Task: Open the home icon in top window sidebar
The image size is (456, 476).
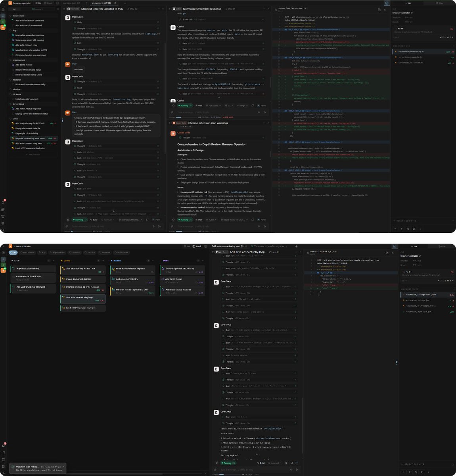Action: click(3, 9)
